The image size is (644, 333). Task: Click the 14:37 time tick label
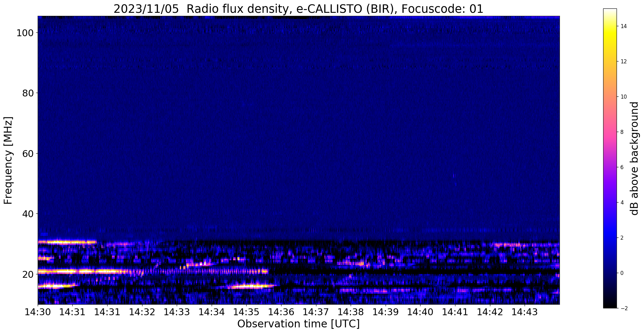[316, 312]
